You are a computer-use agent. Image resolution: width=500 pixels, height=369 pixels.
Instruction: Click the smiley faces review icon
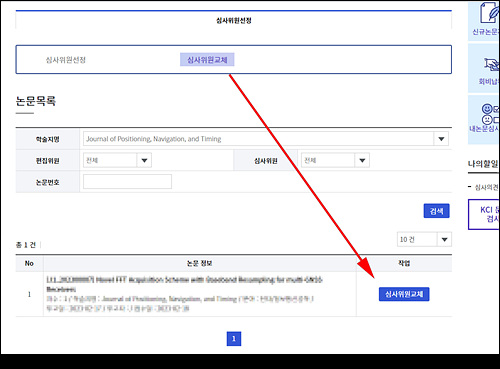[x=490, y=114]
